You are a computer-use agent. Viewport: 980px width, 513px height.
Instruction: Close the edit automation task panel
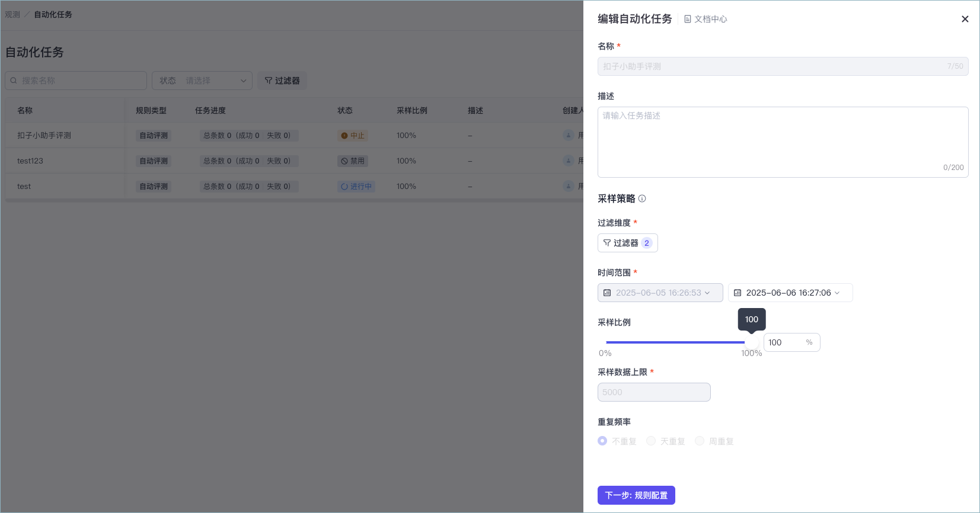click(x=965, y=19)
